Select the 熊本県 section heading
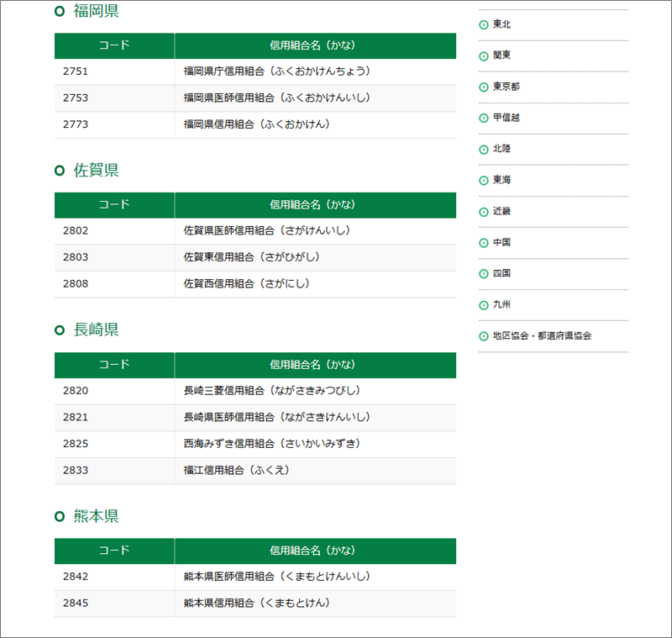This screenshot has width=672, height=638. coord(96,516)
